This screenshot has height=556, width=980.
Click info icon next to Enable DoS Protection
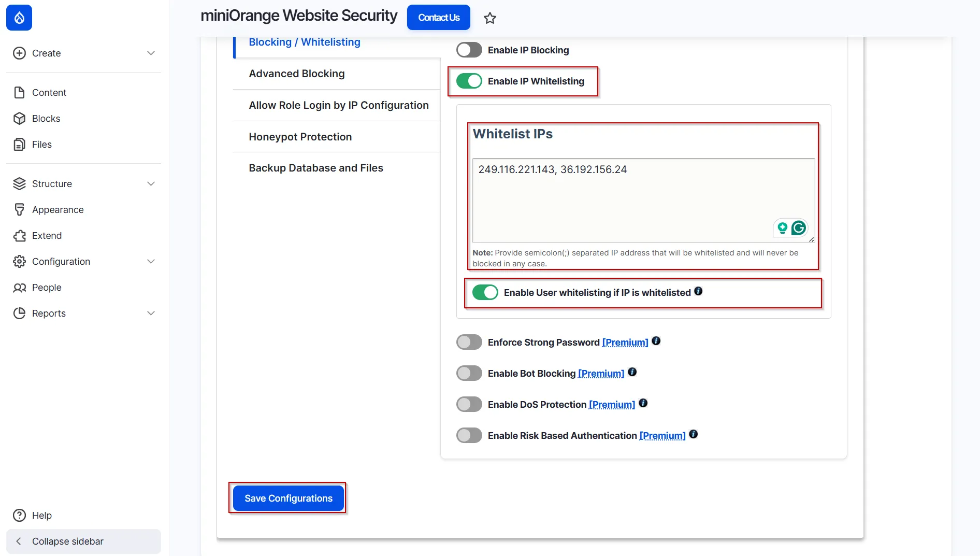click(643, 403)
